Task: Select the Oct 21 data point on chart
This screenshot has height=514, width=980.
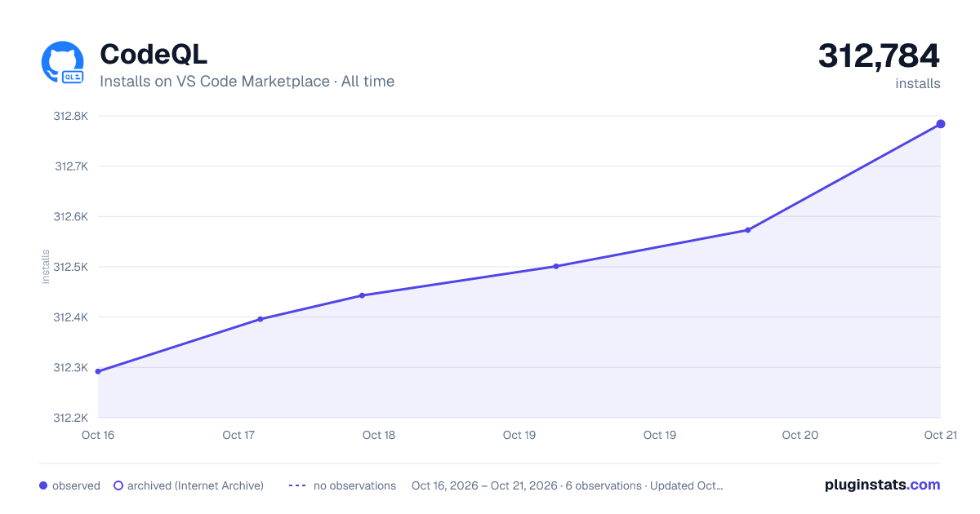Action: pos(941,124)
